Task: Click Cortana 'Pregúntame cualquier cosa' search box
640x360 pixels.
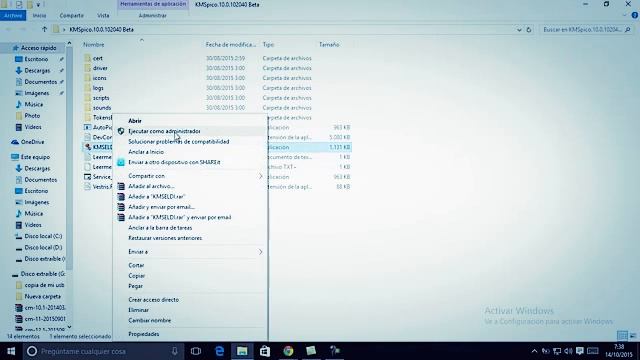Action: (102, 351)
